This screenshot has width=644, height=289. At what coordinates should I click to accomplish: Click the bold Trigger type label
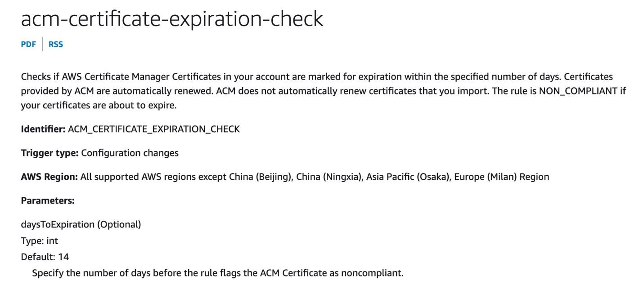[x=50, y=153]
